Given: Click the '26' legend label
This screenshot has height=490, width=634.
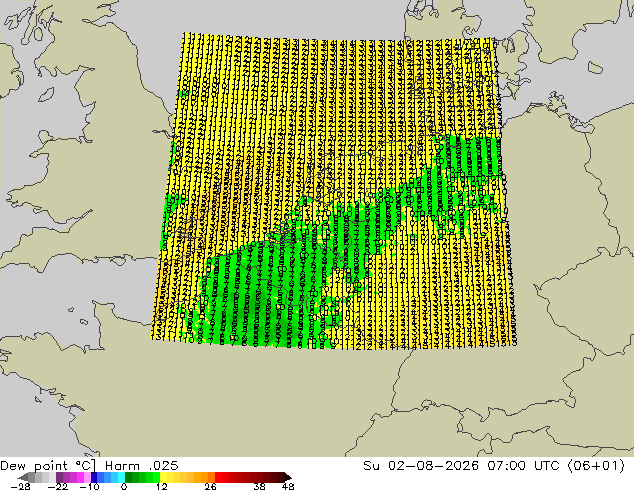Looking at the screenshot, I should [x=210, y=486].
